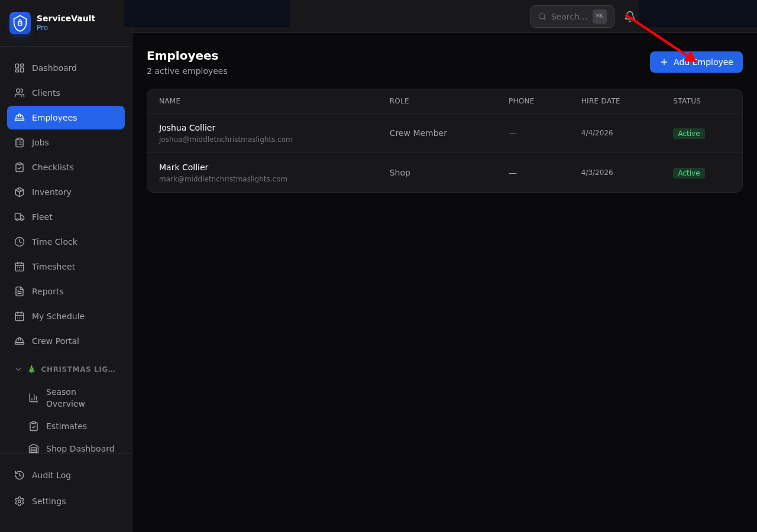
Task: Click the Checklists clipboard icon
Action: point(19,167)
